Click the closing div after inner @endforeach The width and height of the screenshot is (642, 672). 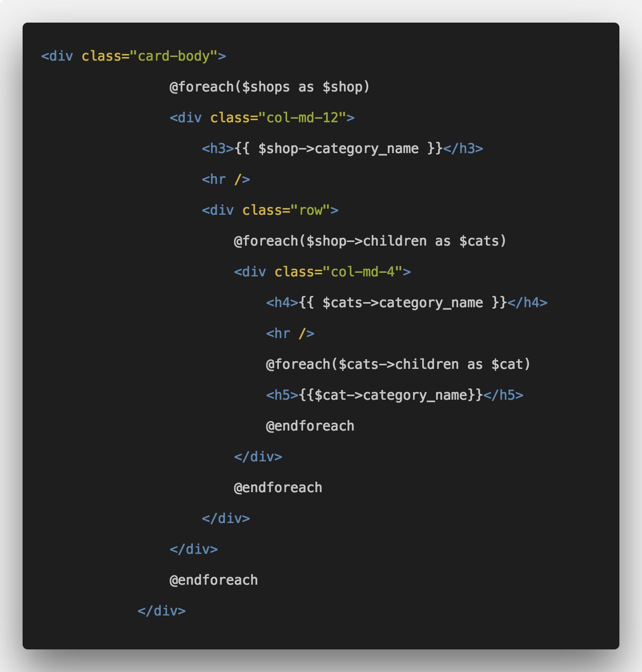[258, 457]
